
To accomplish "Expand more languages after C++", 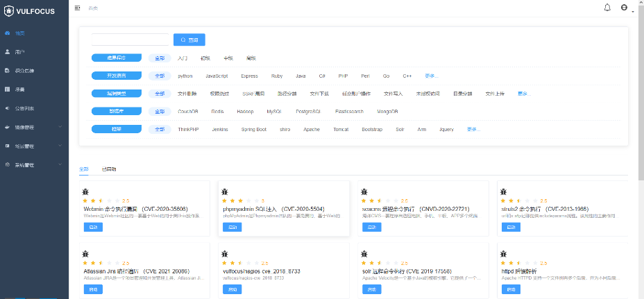I will click(431, 76).
